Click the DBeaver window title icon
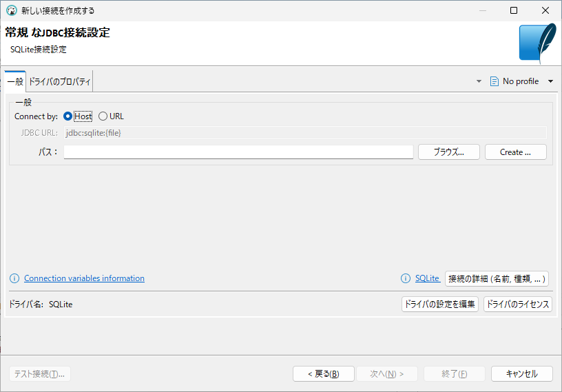This screenshot has height=392, width=562. [x=12, y=10]
